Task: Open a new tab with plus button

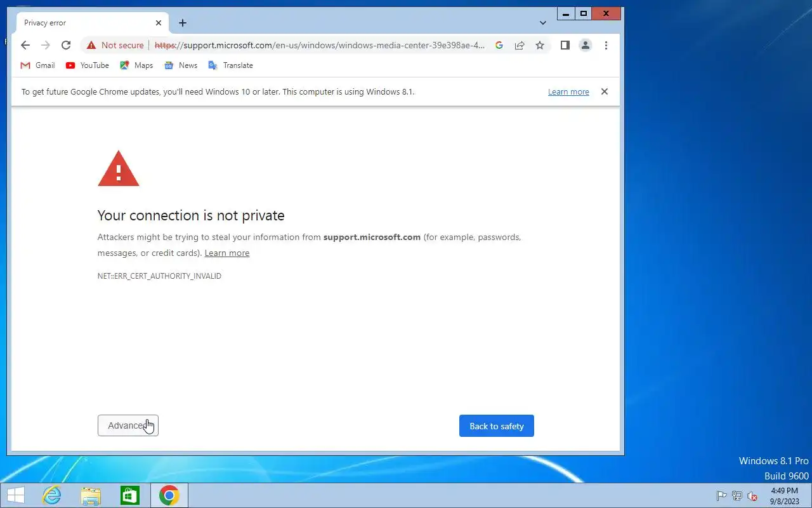Action: point(183,23)
